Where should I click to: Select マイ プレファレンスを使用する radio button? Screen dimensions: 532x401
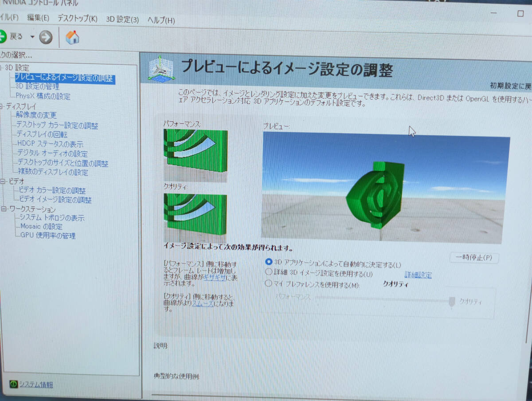[268, 283]
